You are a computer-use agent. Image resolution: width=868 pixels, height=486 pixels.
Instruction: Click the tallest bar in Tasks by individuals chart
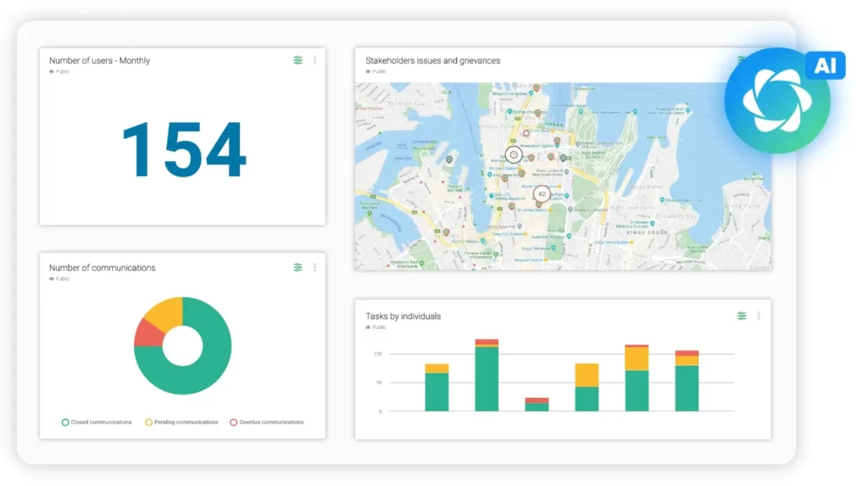coord(487,379)
